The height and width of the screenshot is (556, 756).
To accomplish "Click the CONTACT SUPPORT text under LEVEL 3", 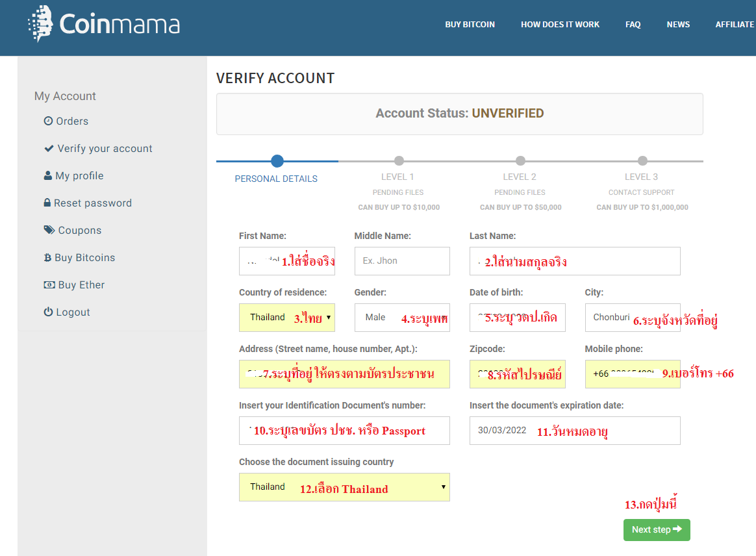I will [x=641, y=192].
